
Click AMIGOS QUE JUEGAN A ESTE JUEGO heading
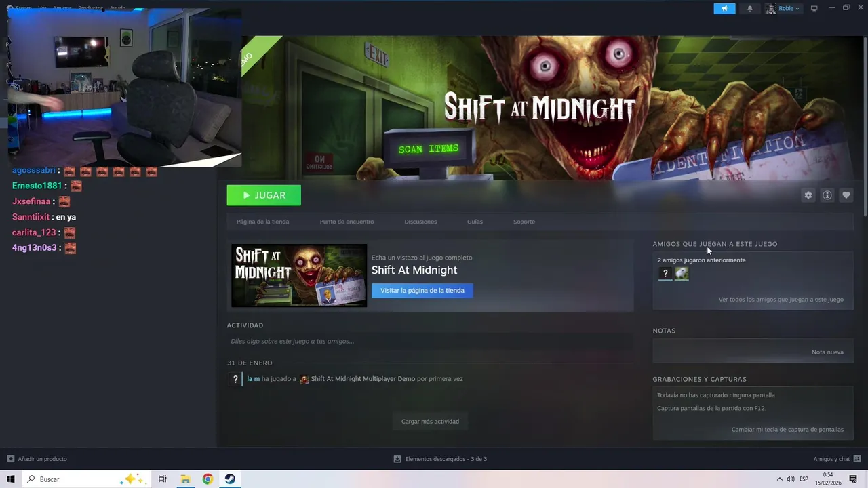[715, 244]
